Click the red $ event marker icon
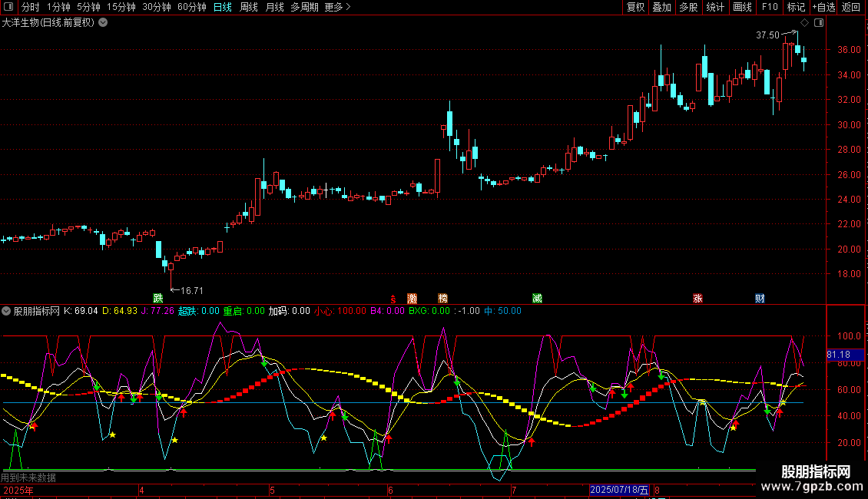This screenshot has height=499, width=868. (393, 298)
